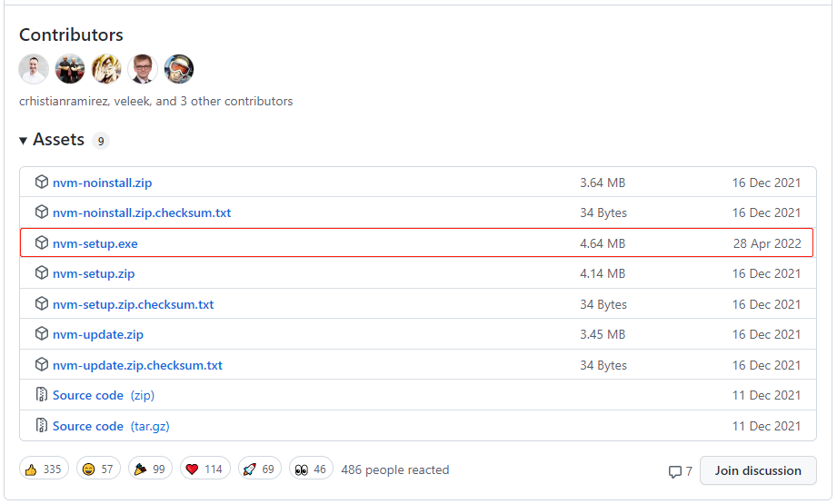
Task: Download nvm-update.zip
Action: (98, 334)
